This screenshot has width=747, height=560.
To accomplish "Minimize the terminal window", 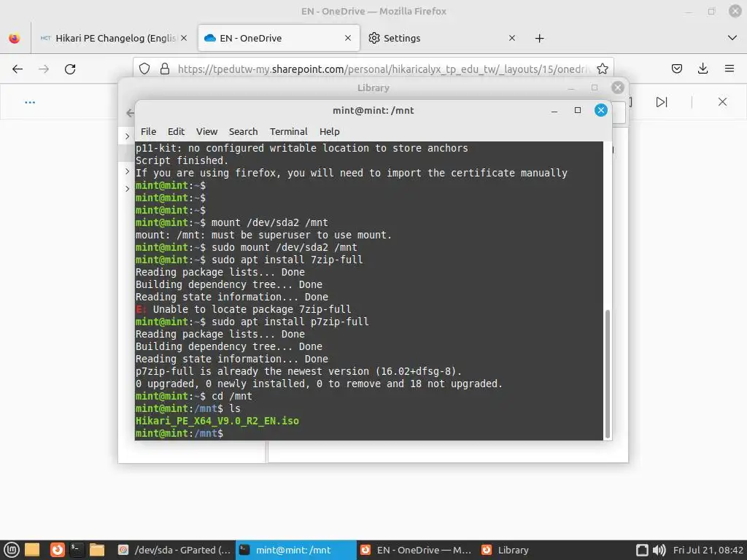I will [554, 111].
